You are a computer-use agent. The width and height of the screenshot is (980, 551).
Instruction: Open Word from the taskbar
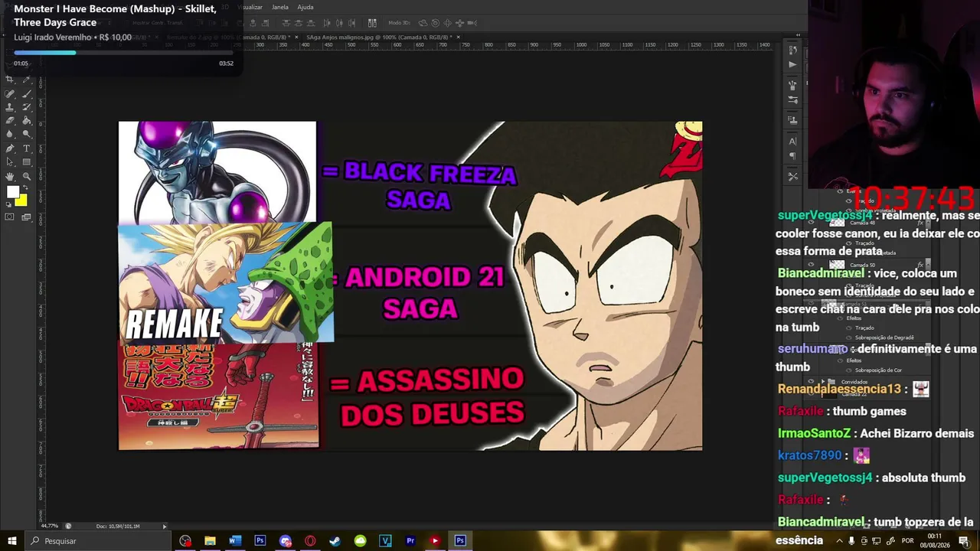[x=235, y=541]
